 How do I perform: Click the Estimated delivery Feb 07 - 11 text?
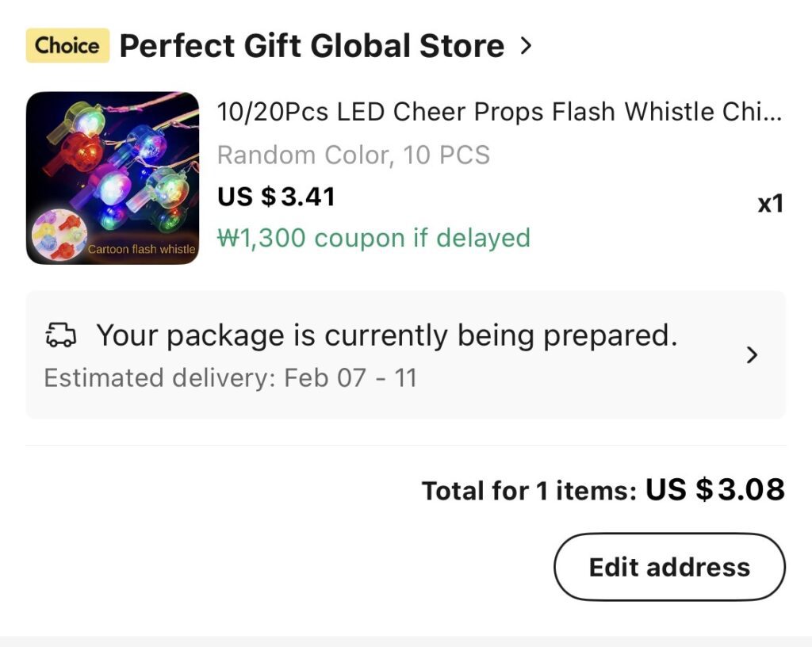[x=230, y=377]
